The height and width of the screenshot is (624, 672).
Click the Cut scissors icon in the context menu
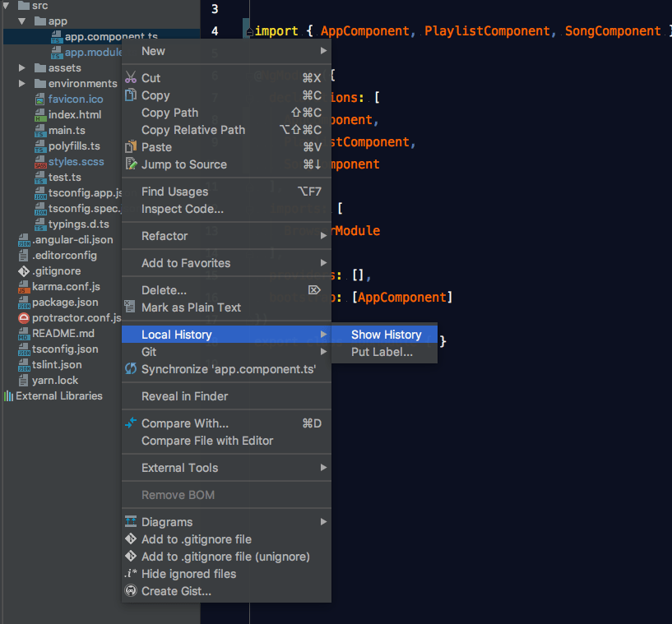coord(130,77)
